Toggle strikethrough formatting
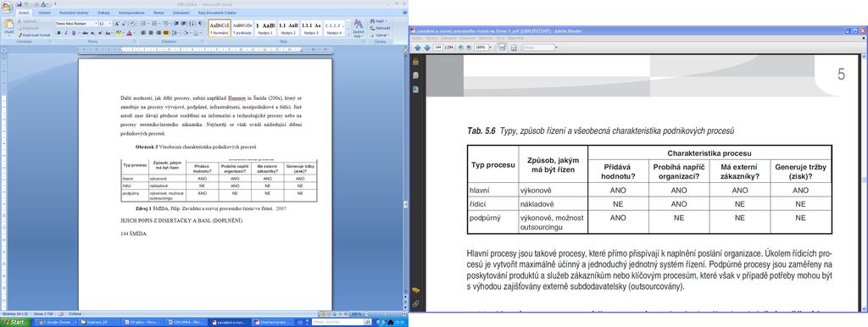 click(x=86, y=33)
